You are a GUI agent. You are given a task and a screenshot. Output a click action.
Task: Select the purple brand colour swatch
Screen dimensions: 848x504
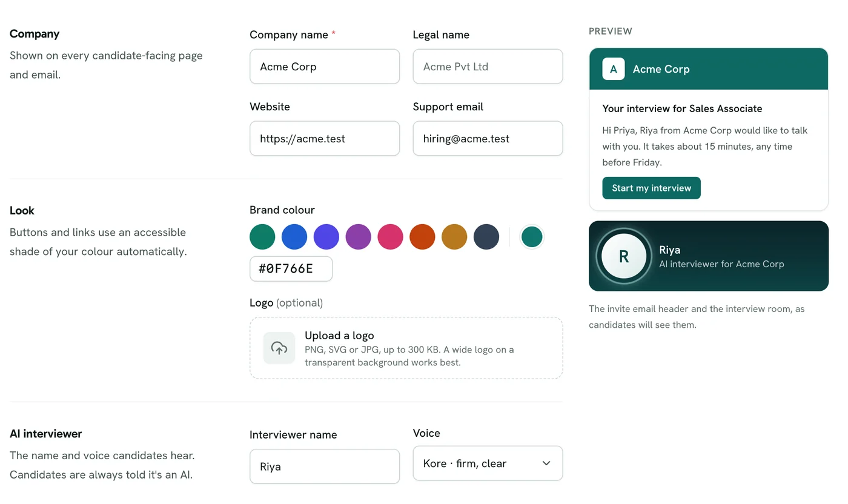(359, 237)
